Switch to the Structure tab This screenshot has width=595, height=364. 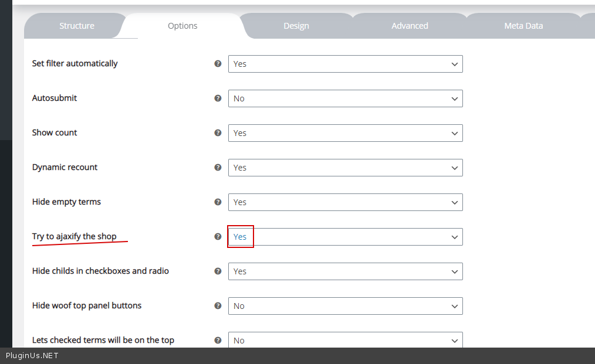click(x=76, y=26)
